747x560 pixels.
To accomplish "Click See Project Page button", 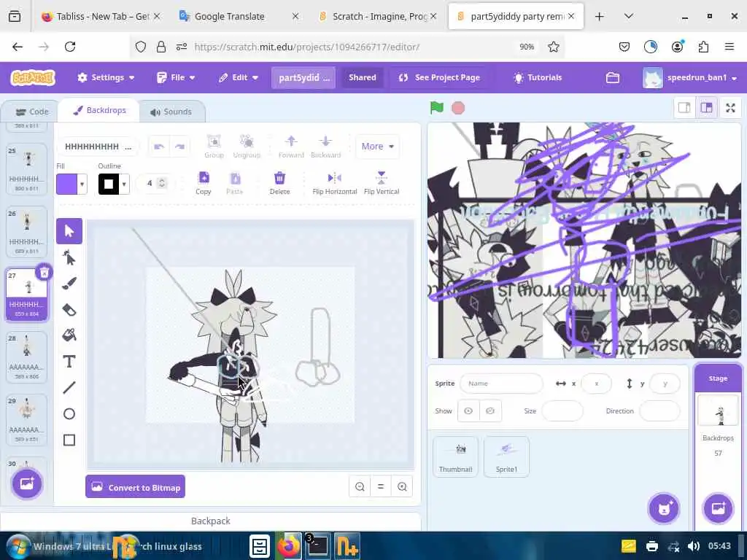I will 438,77.
